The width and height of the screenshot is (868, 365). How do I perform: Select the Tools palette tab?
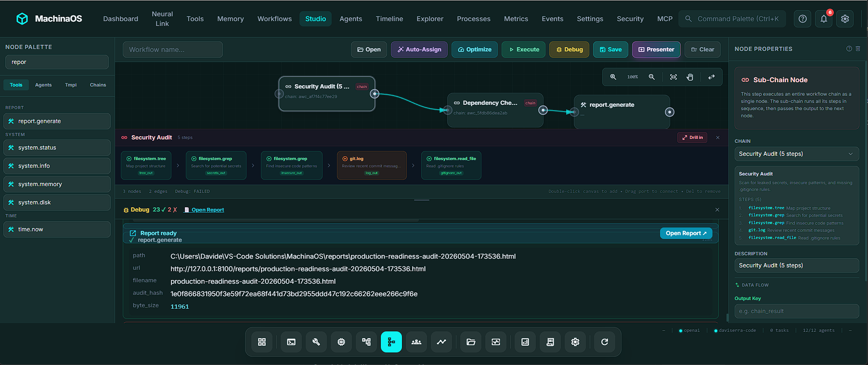[16, 85]
